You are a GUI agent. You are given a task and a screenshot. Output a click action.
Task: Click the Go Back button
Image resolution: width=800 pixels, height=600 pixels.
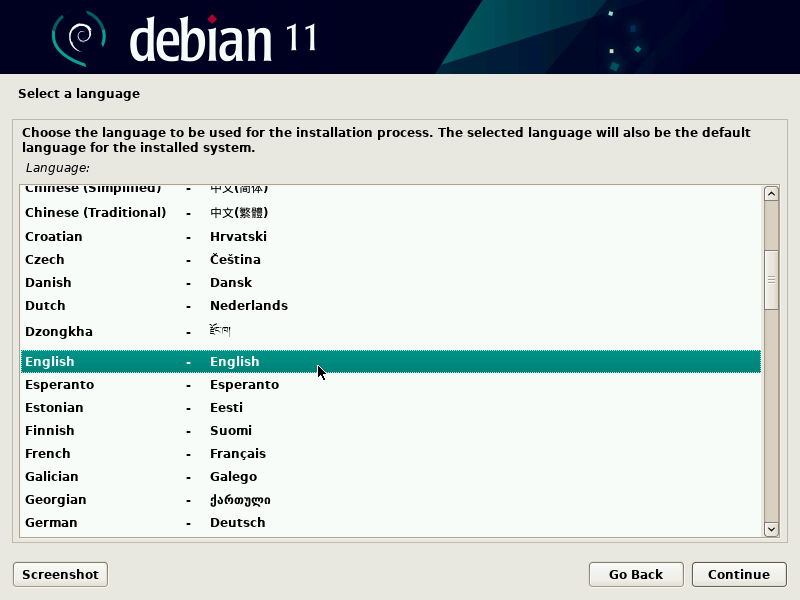[x=636, y=574]
